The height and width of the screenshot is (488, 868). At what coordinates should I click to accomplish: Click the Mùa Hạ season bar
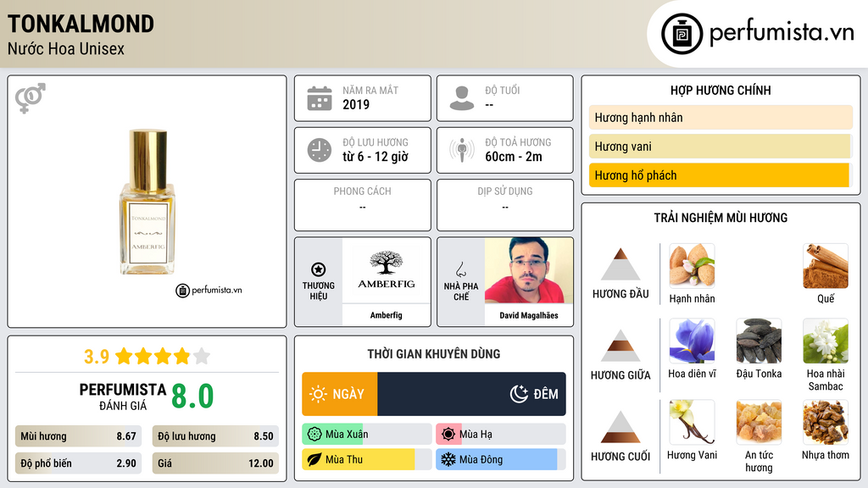(x=501, y=434)
